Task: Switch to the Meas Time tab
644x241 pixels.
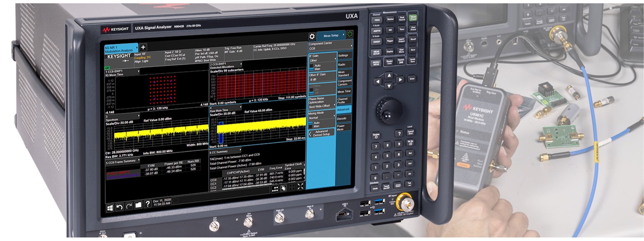Action: [x=344, y=91]
